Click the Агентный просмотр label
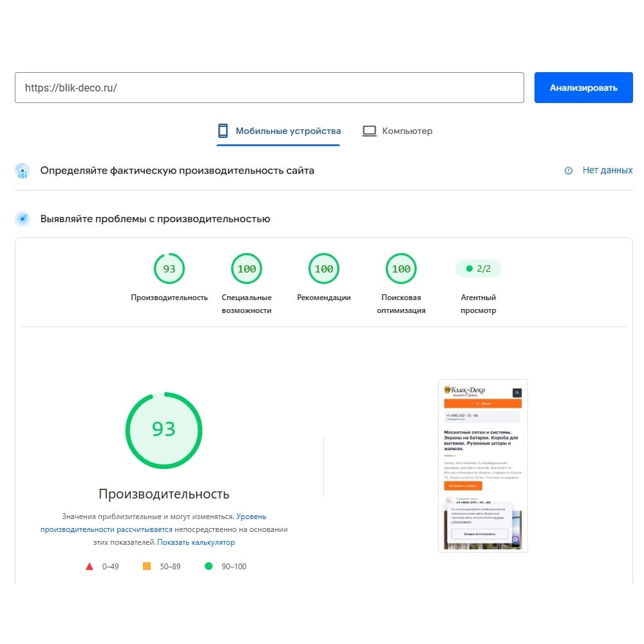 [x=478, y=304]
